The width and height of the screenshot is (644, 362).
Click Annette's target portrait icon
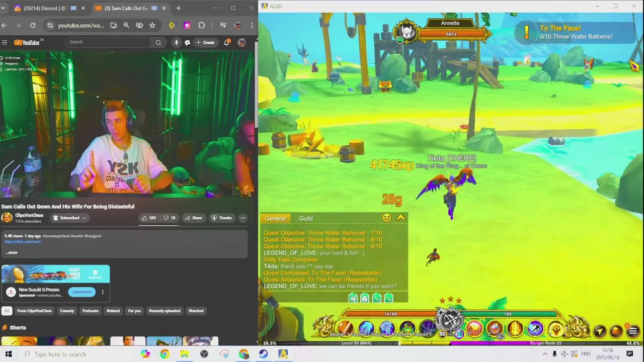point(406,32)
